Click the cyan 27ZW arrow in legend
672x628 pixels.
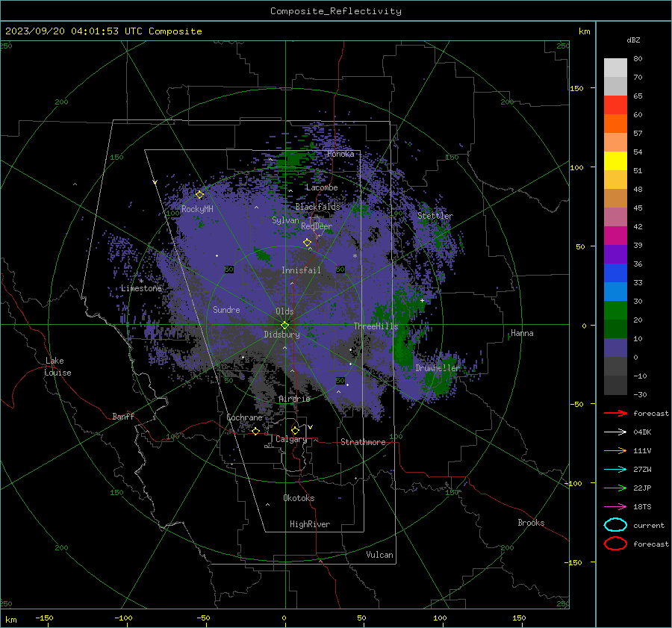(615, 470)
